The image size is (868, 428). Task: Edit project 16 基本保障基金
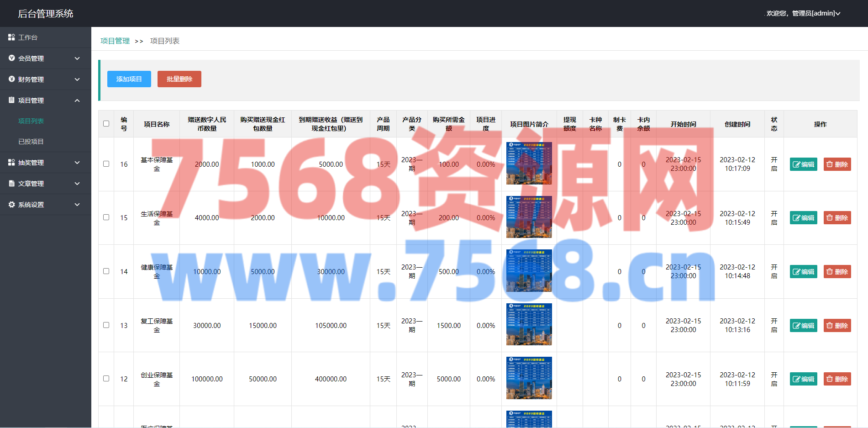(x=803, y=164)
